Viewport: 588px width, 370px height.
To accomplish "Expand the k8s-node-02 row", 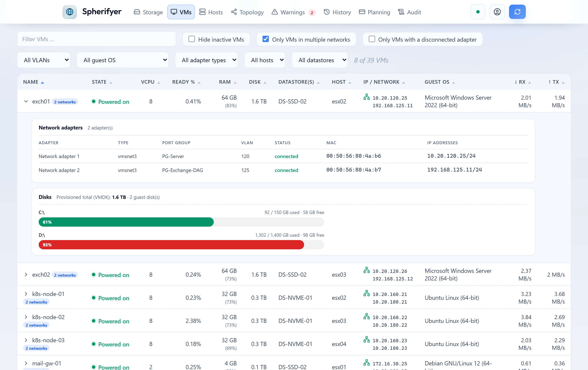I will coord(26,317).
